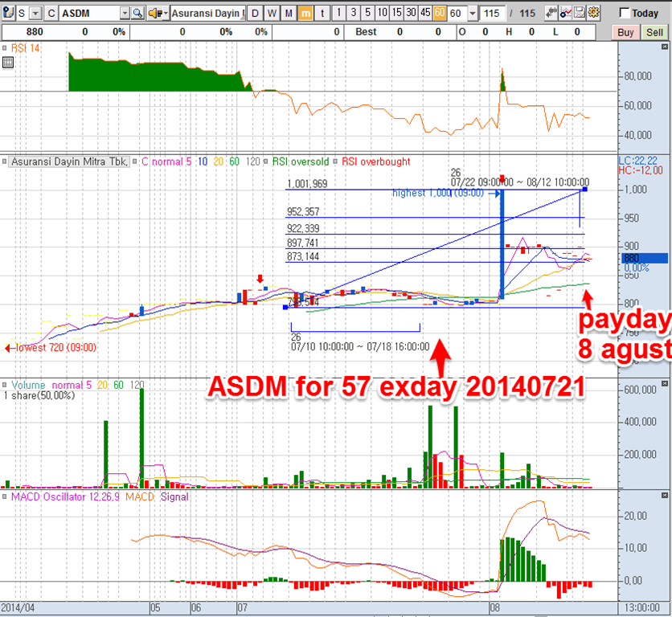Click moving average 20 legend label

219,161
